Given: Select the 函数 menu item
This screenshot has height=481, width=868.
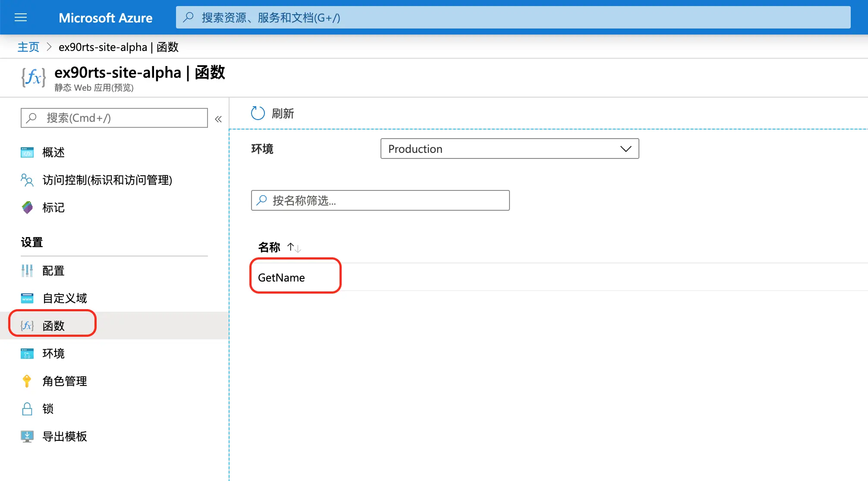Looking at the screenshot, I should coord(53,326).
